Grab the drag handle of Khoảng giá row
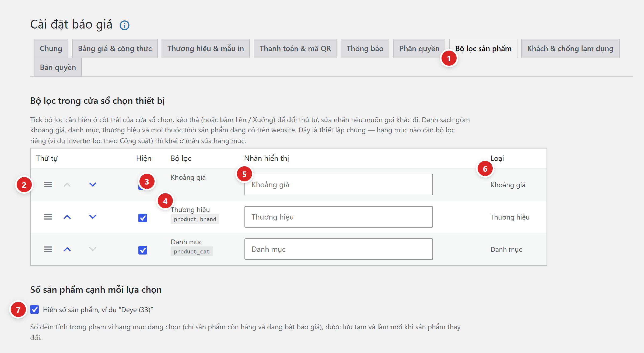This screenshot has width=644, height=353. (48, 185)
